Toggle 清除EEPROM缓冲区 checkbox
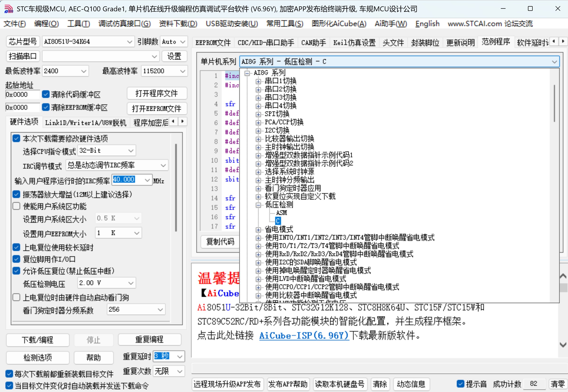The image size is (568, 392). pyautogui.click(x=46, y=107)
